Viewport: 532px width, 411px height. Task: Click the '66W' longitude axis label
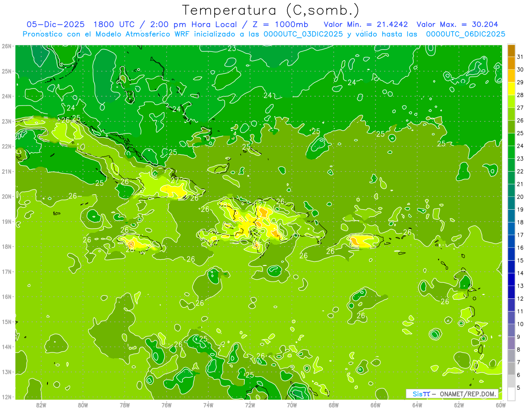(376, 404)
